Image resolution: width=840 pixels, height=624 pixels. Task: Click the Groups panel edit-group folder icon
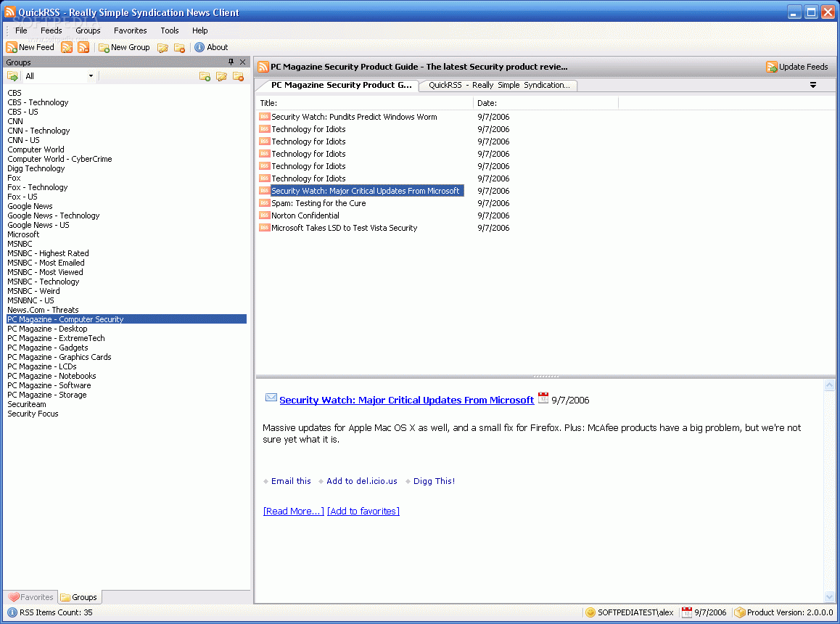point(221,77)
